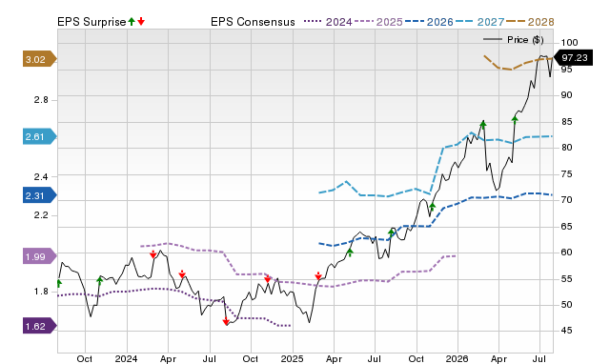Click the 1.99 consensus value tag
Image resolution: width=610 pixels, height=364 pixels.
coord(40,256)
